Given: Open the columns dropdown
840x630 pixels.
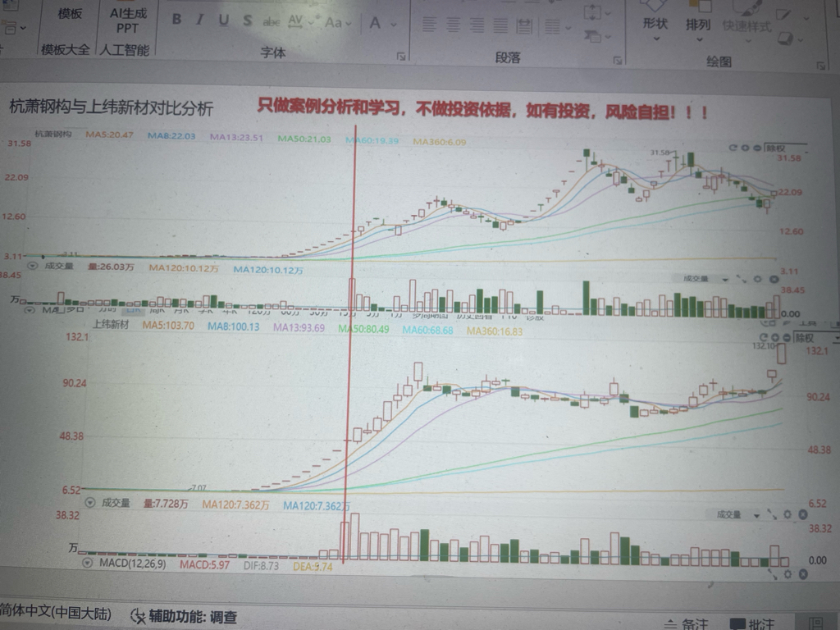Looking at the screenshot, I should click(x=557, y=26).
